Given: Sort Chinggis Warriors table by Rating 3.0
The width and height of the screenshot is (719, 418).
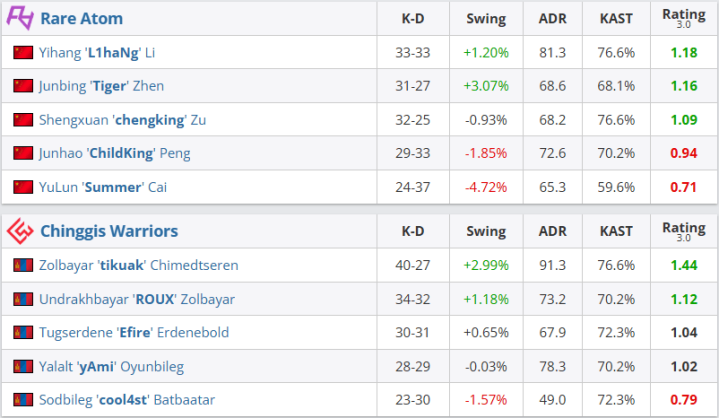Looking at the screenshot, I should coord(684,231).
